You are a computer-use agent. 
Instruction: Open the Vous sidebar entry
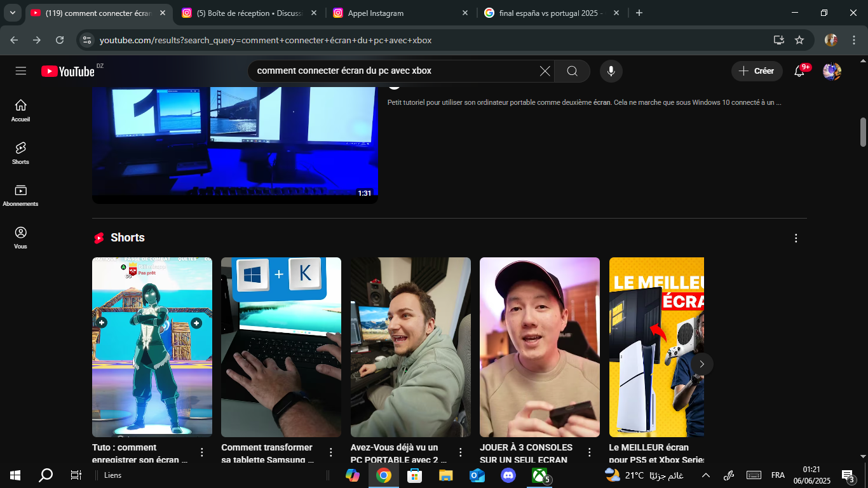click(x=20, y=238)
